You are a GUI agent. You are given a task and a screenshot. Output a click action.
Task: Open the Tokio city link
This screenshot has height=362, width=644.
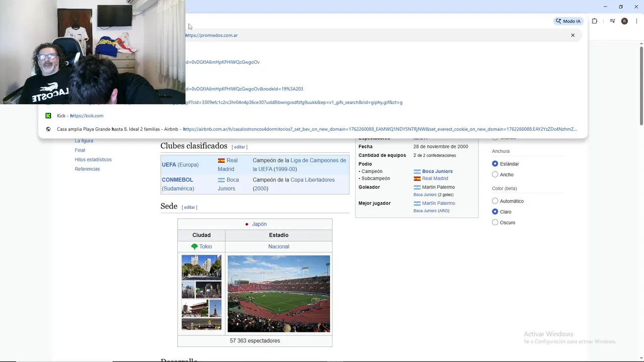point(205,247)
